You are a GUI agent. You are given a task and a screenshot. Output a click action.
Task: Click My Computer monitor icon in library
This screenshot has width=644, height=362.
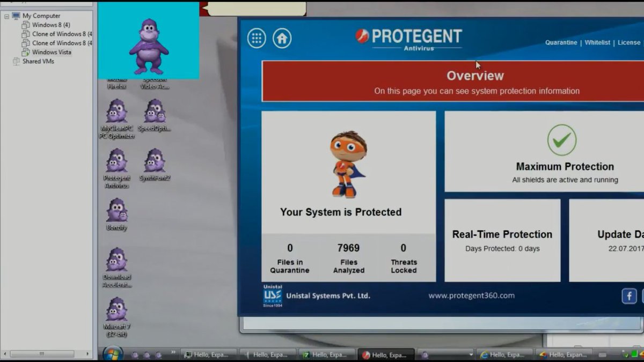pos(16,16)
